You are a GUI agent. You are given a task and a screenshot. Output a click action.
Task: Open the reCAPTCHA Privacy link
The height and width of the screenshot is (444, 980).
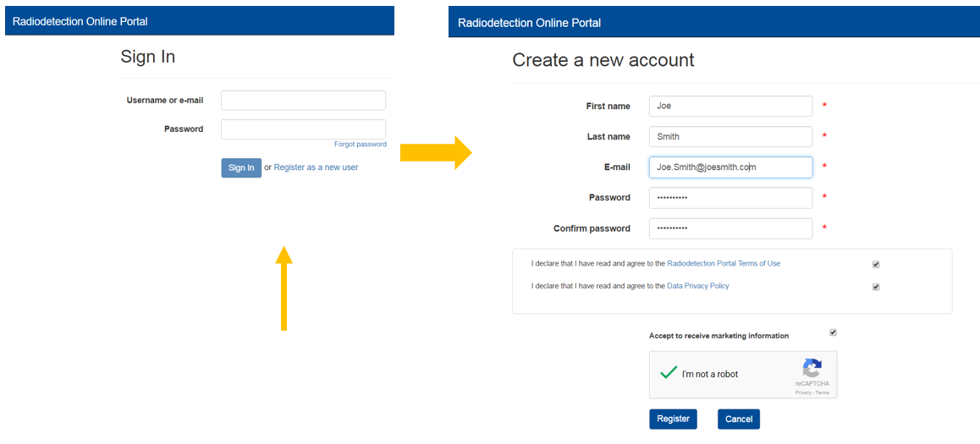tap(802, 392)
